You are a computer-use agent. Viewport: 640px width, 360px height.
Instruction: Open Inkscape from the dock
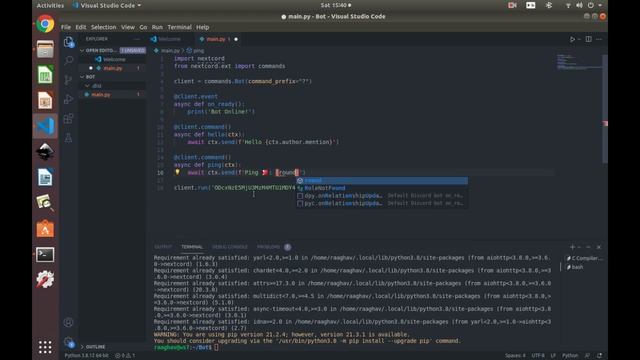[x=45, y=152]
